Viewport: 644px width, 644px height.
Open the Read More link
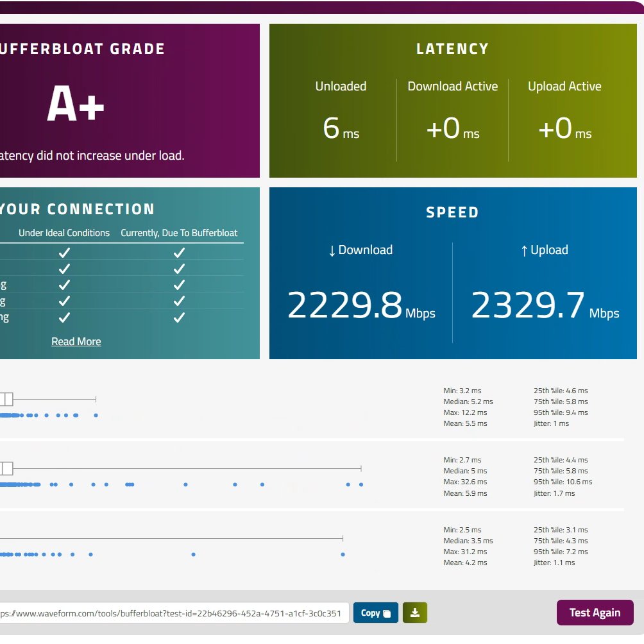[76, 341]
